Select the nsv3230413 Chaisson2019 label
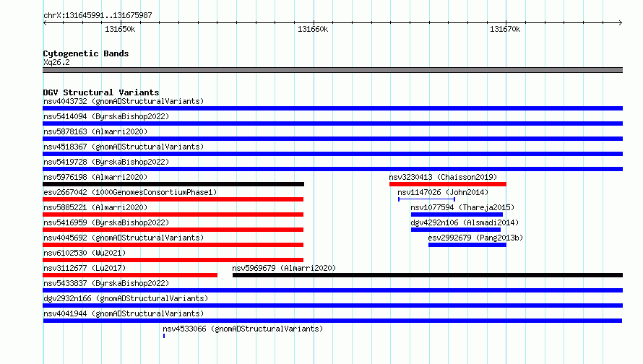The image size is (643, 364). (x=443, y=177)
